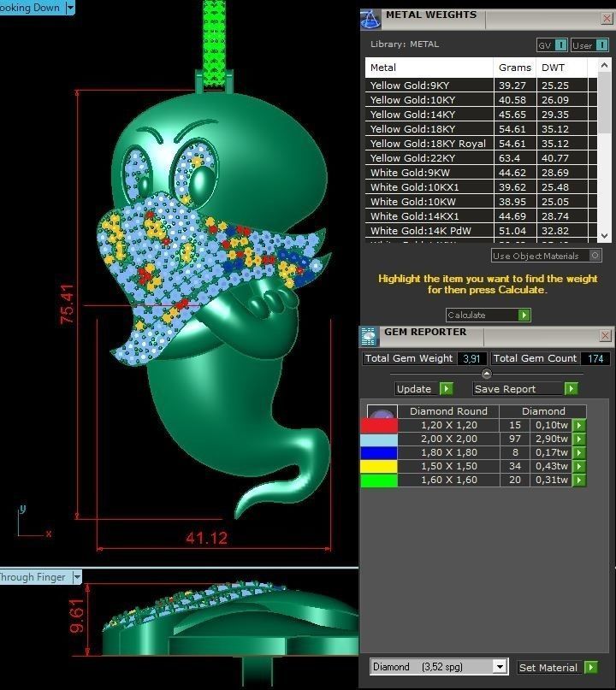
Task: Click the Update button
Action: (x=424, y=389)
